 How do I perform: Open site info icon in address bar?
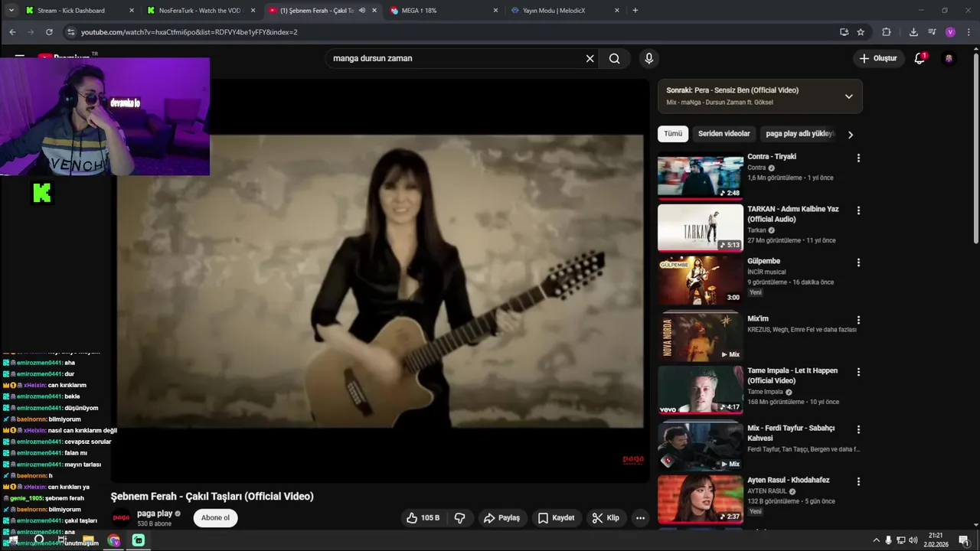click(70, 32)
